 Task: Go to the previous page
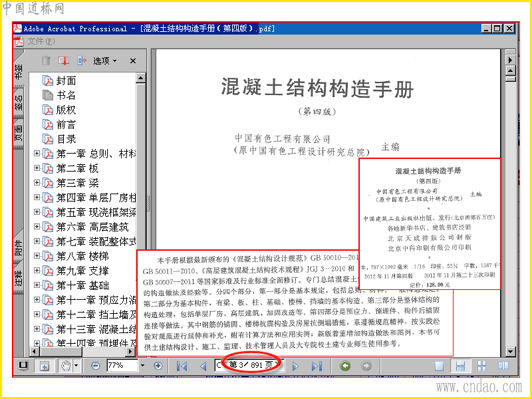[203, 366]
